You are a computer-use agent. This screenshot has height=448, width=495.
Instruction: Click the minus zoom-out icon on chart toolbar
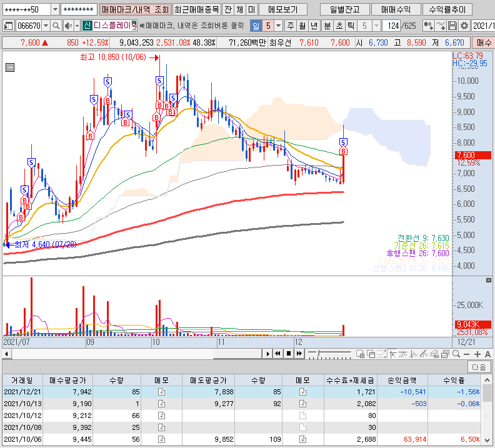[467, 354]
